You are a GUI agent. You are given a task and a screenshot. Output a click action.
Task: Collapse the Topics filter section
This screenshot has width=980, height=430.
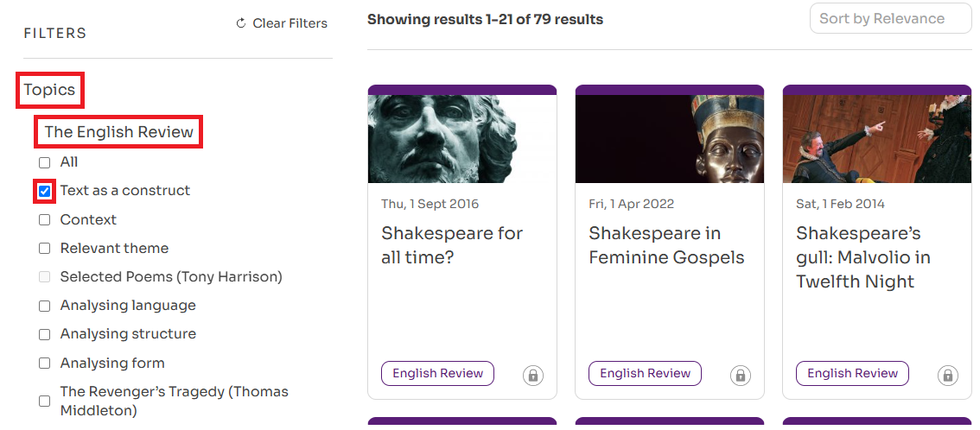pos(49,90)
